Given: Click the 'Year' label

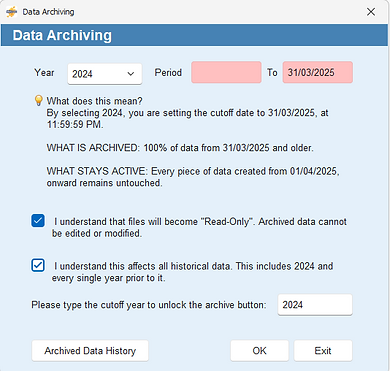Looking at the screenshot, I should 44,72.
